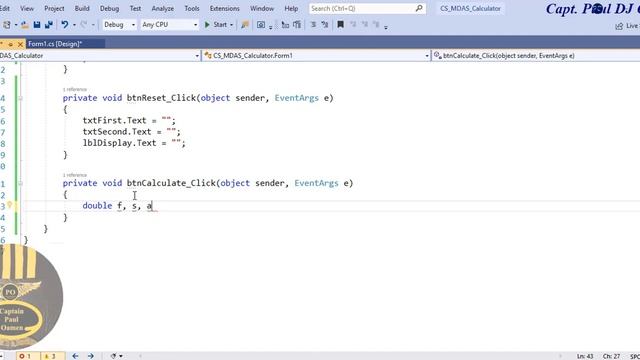Undo the last edit
This screenshot has height=360, width=640.
click(x=64, y=25)
